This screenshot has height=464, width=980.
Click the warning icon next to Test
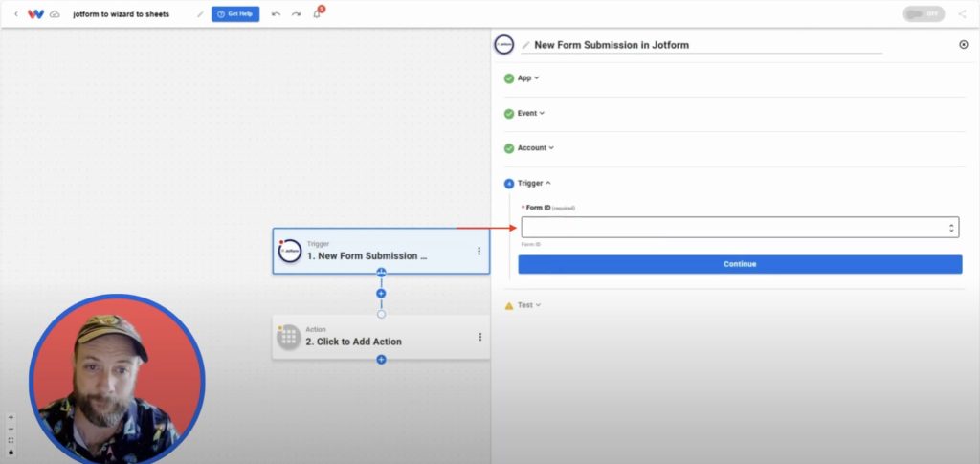coord(509,305)
